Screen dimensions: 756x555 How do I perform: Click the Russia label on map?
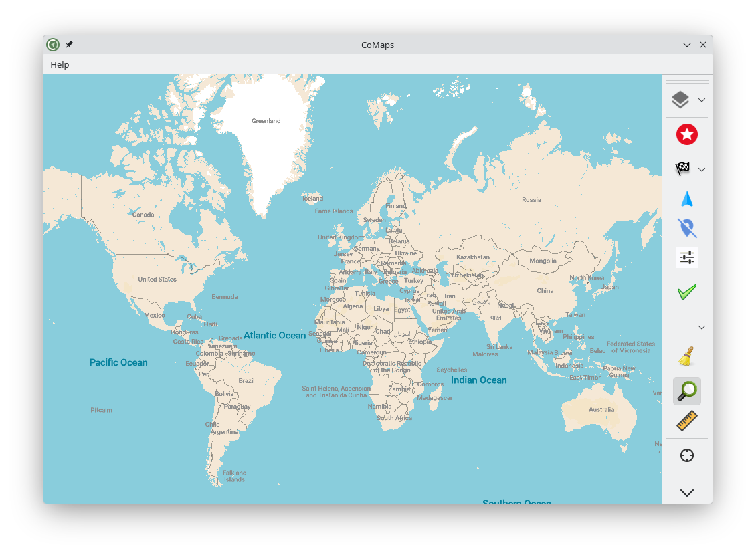tap(531, 200)
